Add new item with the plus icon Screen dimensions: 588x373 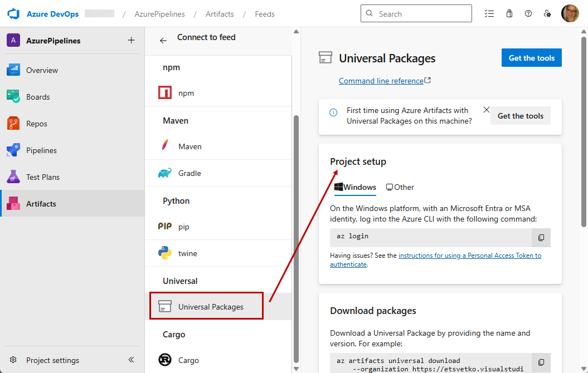point(131,40)
